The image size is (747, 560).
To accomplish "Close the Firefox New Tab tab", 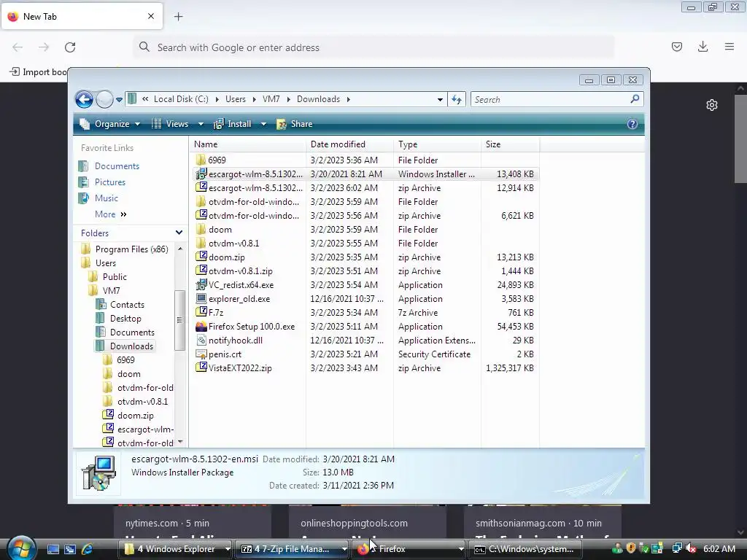I will 151,16.
